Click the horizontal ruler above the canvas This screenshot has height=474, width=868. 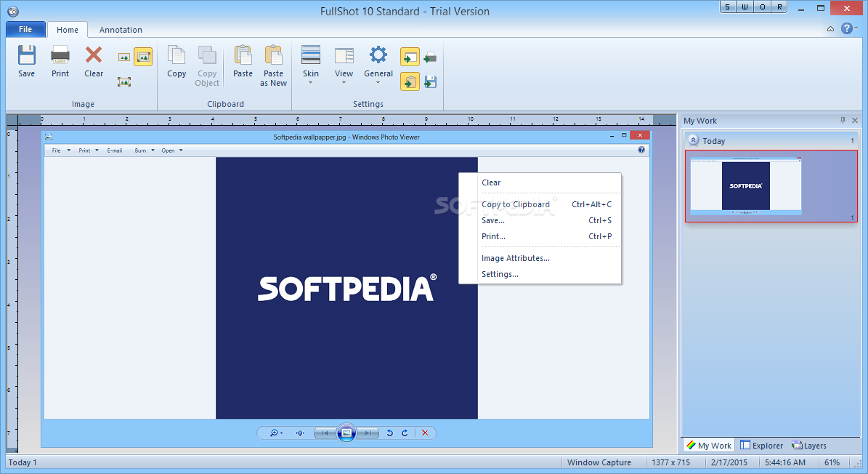tap(347, 120)
